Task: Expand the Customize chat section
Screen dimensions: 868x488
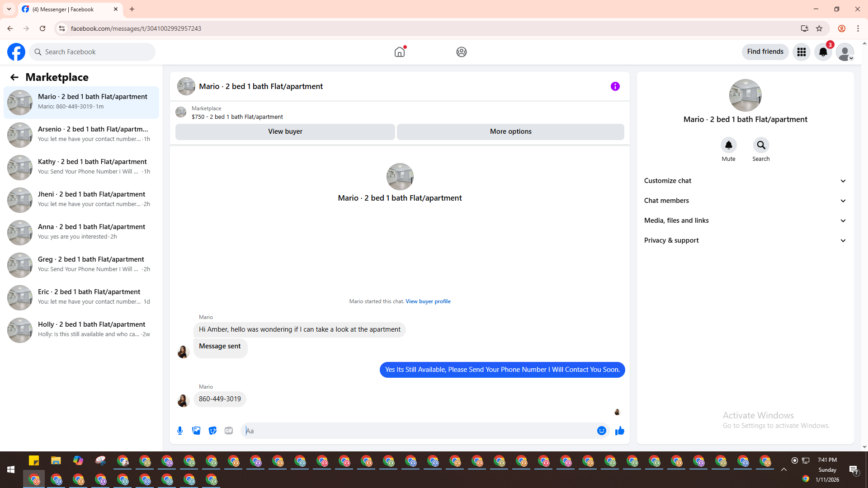Action: [x=745, y=181]
